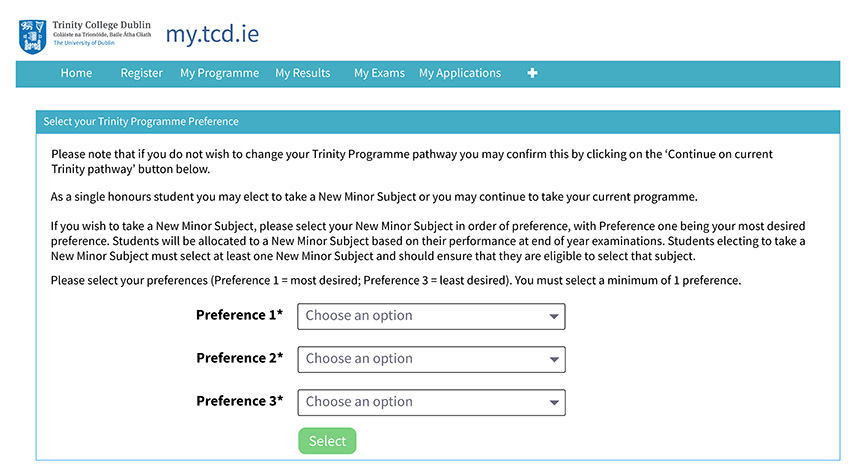The width and height of the screenshot is (850, 468).
Task: Open the Preference 2 option list
Action: [431, 359]
